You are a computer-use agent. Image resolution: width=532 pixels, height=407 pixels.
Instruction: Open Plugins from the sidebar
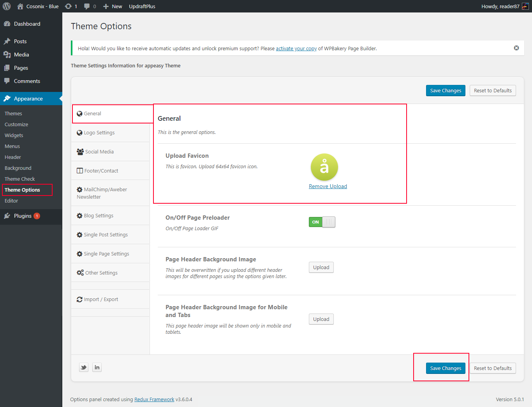23,216
